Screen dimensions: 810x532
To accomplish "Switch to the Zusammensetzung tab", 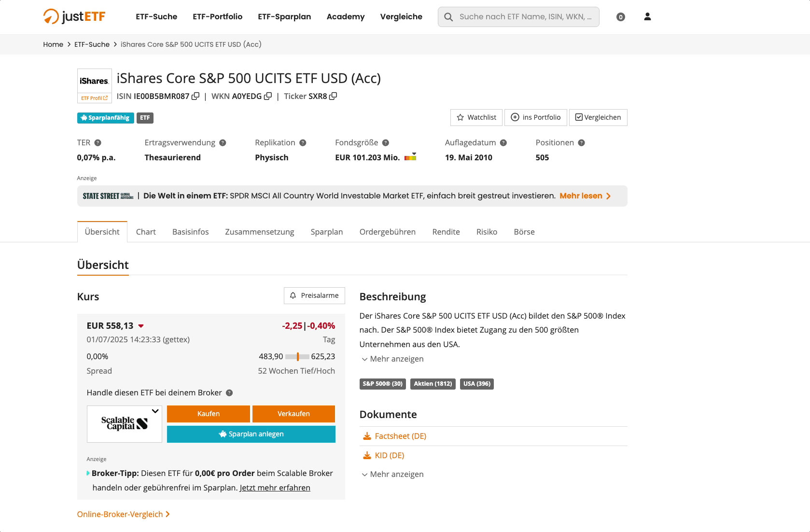I will click(260, 232).
